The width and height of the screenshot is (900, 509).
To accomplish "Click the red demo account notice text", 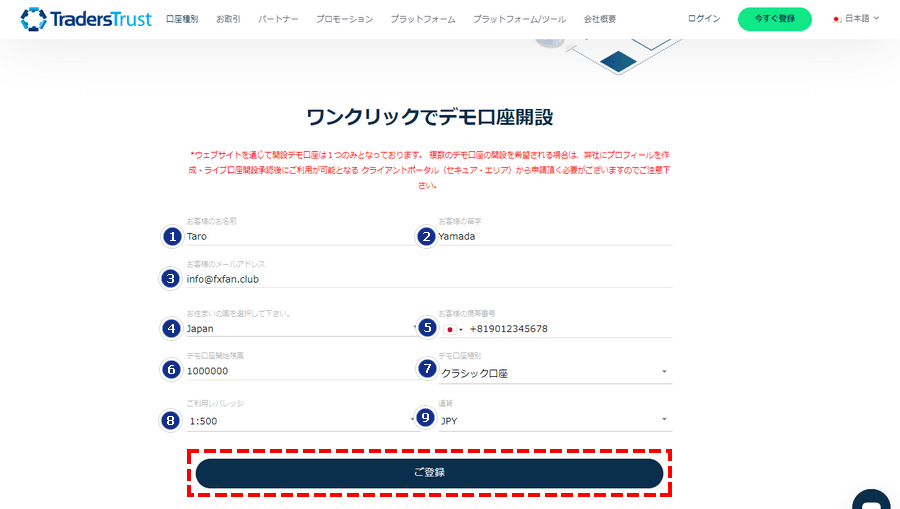I will (x=429, y=170).
